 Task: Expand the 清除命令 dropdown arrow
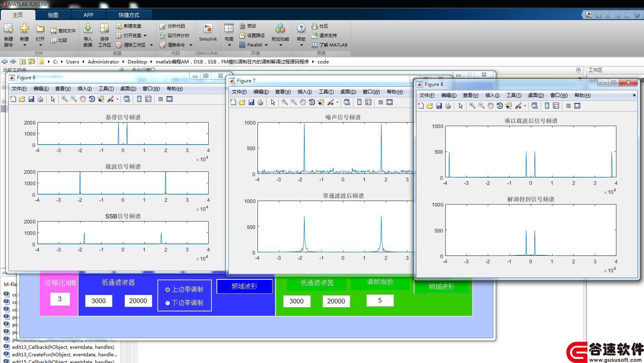[x=190, y=45]
